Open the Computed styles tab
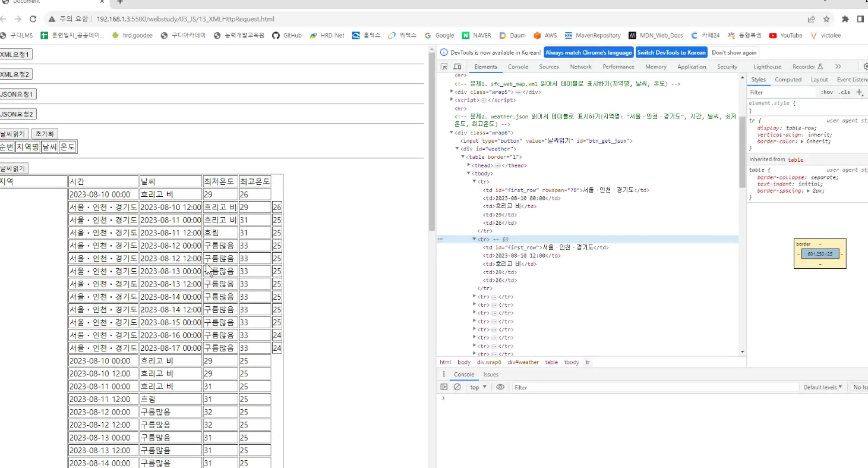This screenshot has height=468, width=868. point(788,80)
